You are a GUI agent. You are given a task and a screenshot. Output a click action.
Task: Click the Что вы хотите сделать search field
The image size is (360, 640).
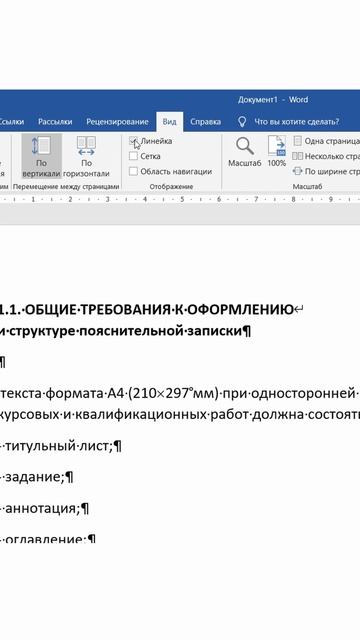point(297,122)
